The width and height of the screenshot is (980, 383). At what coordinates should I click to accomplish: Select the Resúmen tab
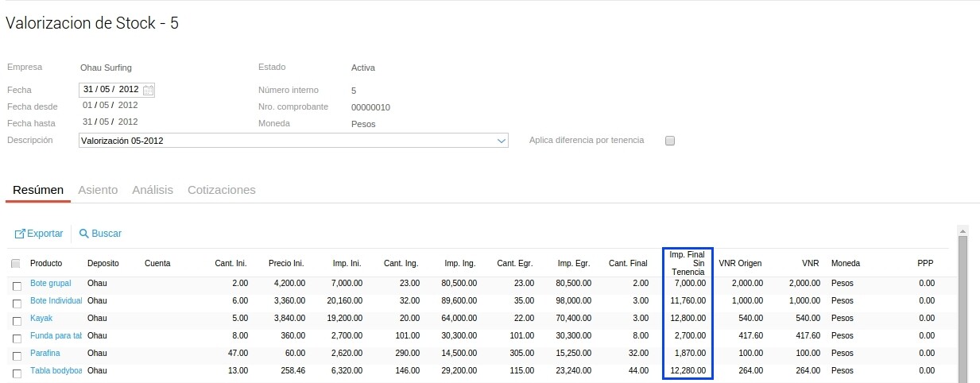[38, 190]
